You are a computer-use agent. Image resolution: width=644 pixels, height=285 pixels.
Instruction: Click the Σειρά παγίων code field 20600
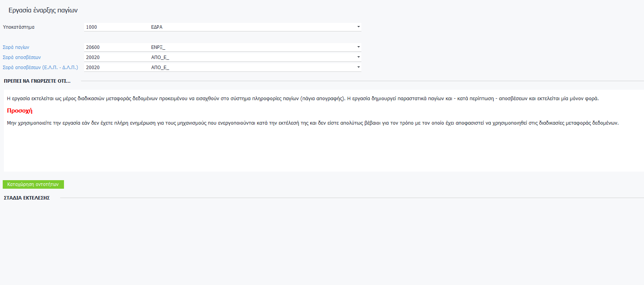click(x=116, y=47)
